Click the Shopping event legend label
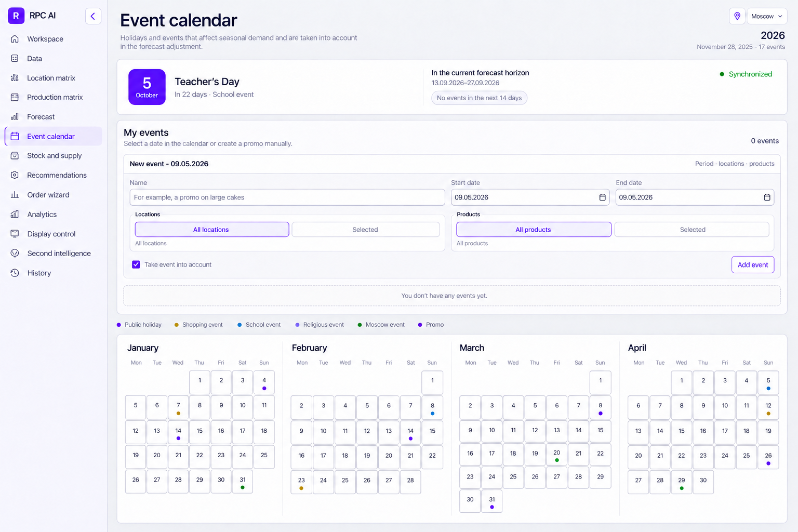Screen dimensions: 798x532 click(x=203, y=325)
